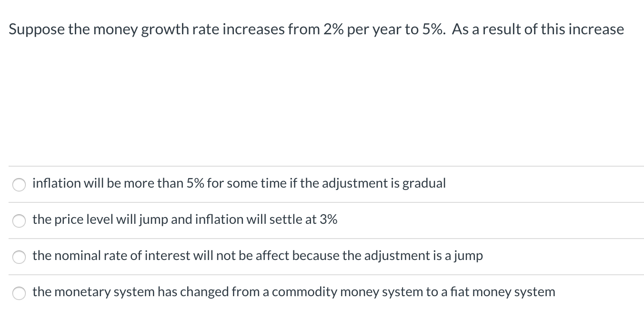644x320 pixels.
Task: Select the radio button for nominal interest rate answer
Action: click(x=19, y=257)
